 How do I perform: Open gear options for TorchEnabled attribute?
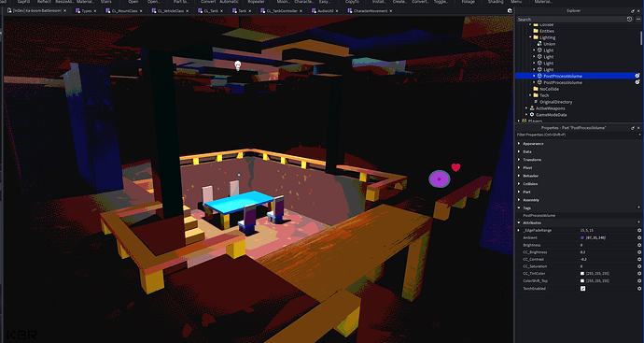click(639, 288)
